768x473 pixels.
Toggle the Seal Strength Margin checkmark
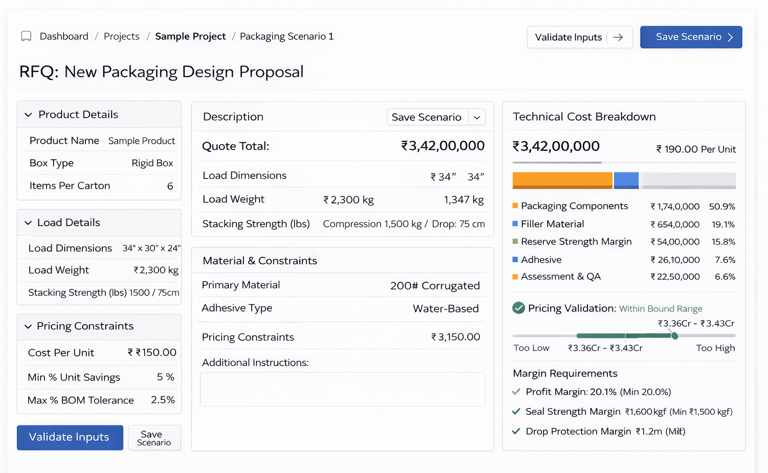516,412
